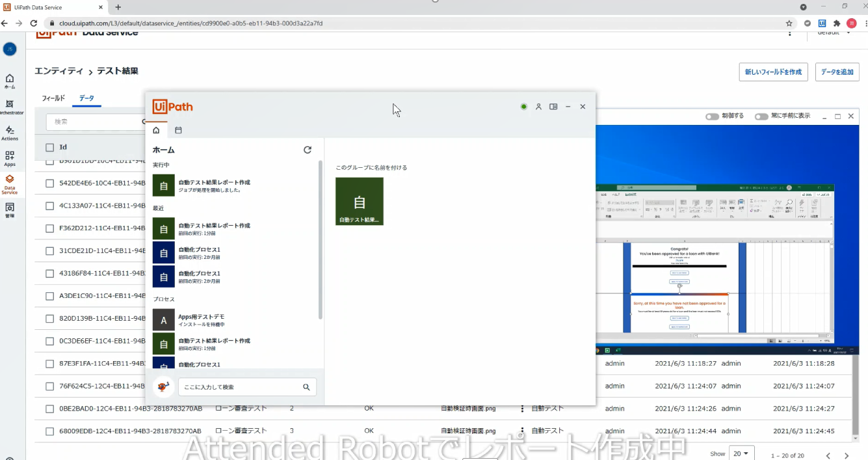The width and height of the screenshot is (868, 460).
Task: Open Actions from the left sidebar
Action: [10, 133]
